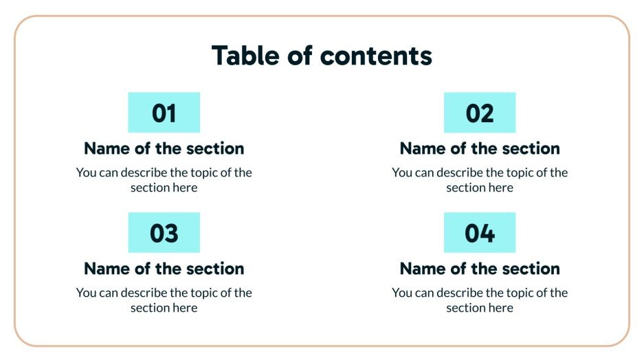This screenshot has width=644, height=362.
Task: Click the cyan box numbered 03
Action: point(164,233)
